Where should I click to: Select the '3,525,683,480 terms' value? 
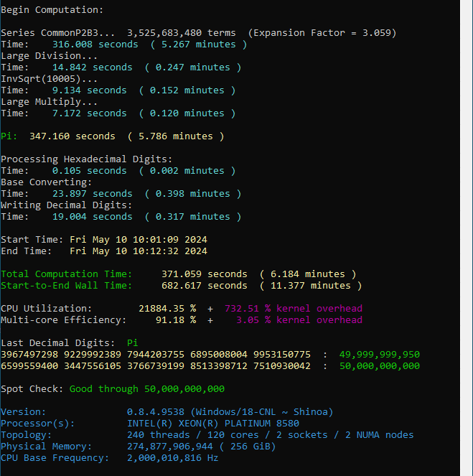[x=182, y=33]
